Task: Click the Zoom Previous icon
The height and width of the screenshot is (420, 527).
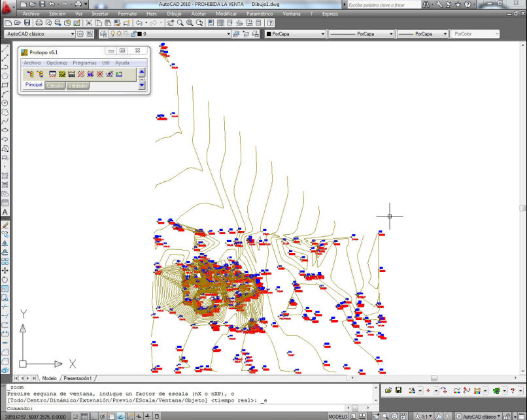Action: [x=199, y=23]
